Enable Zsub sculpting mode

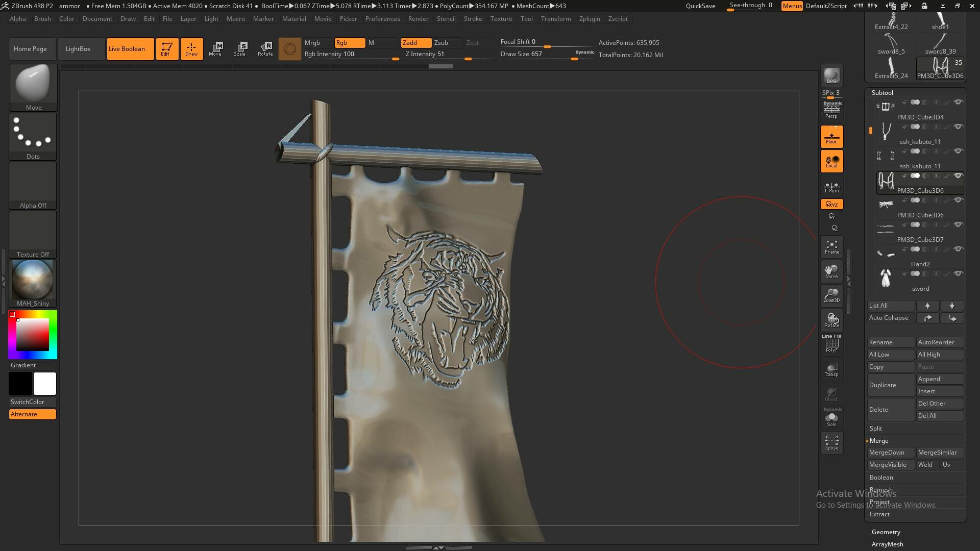pos(441,43)
